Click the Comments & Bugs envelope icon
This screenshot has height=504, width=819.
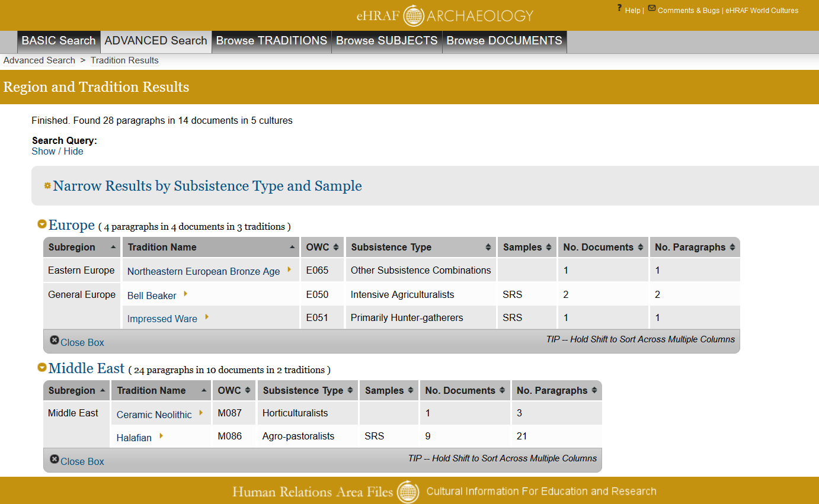point(652,8)
